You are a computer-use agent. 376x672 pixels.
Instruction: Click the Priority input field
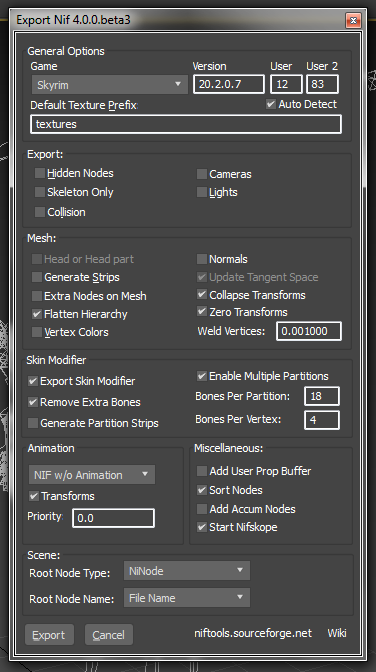click(x=113, y=518)
